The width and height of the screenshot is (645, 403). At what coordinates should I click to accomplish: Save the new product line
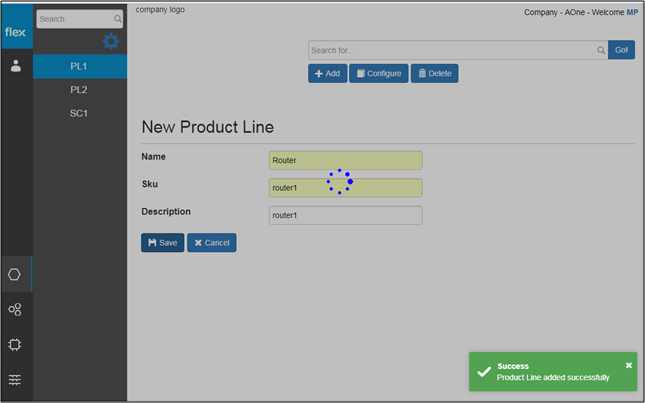pos(162,243)
